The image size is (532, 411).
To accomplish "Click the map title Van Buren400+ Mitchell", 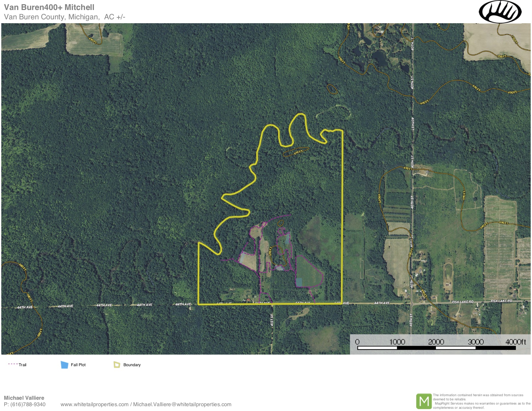I will [49, 7].
